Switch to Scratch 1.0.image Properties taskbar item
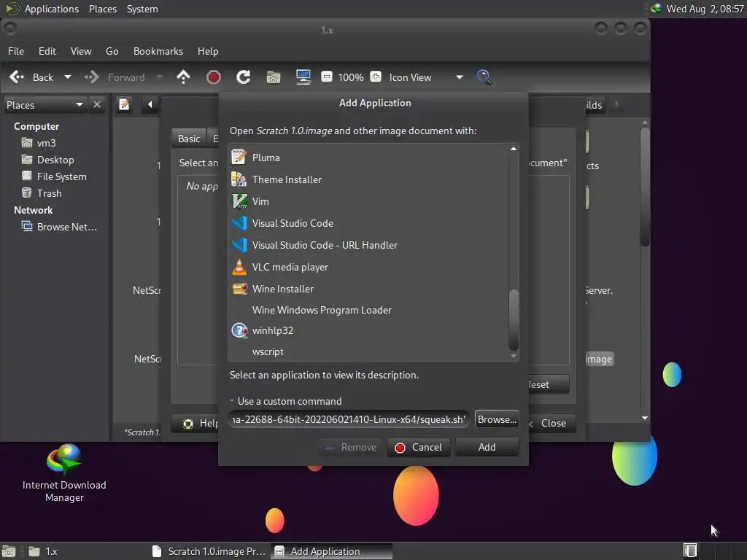The height and width of the screenshot is (560, 747). coord(209,551)
